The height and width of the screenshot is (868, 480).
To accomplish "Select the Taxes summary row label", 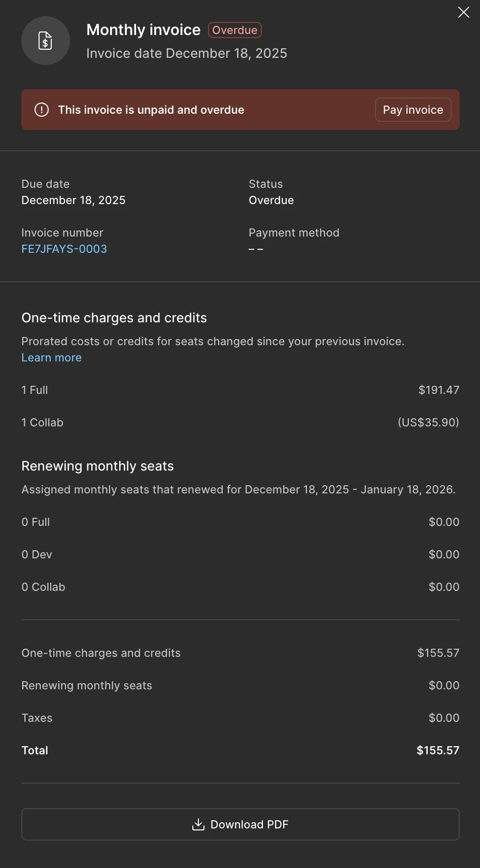I will pyautogui.click(x=37, y=718).
